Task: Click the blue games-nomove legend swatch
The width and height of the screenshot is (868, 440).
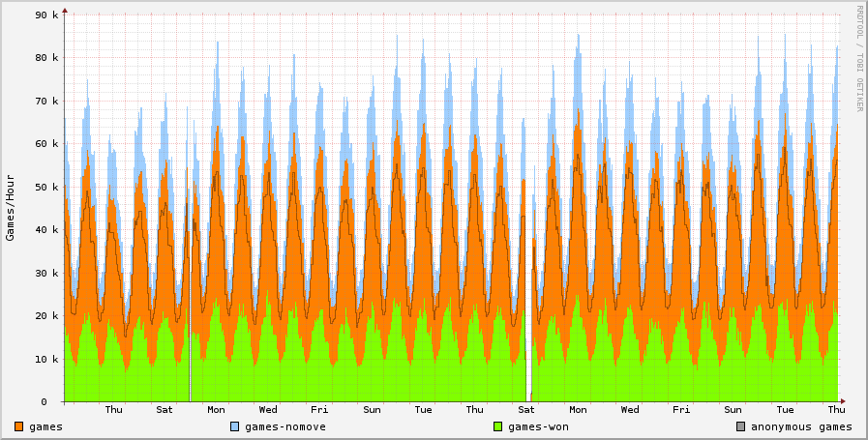Action: pos(235,426)
